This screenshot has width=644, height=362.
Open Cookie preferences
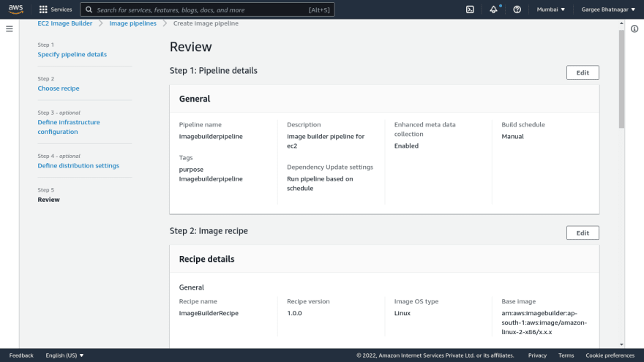pos(610,355)
